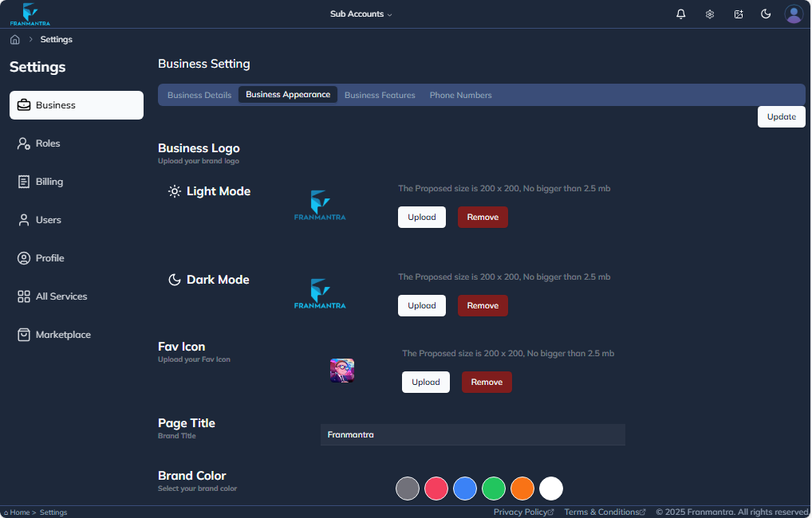Screen dimensions: 812x518
Task: Click the notifications bell icon
Action: [680, 14]
